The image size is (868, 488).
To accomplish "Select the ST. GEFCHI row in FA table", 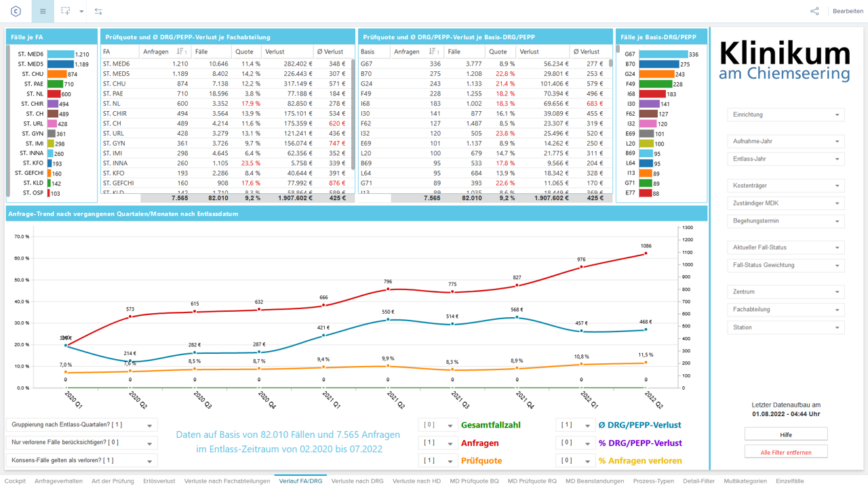I will point(226,183).
